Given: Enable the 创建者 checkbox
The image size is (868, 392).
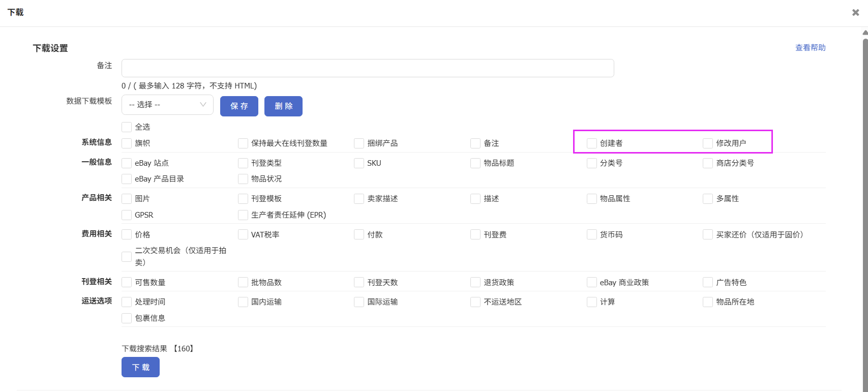Looking at the screenshot, I should 591,143.
